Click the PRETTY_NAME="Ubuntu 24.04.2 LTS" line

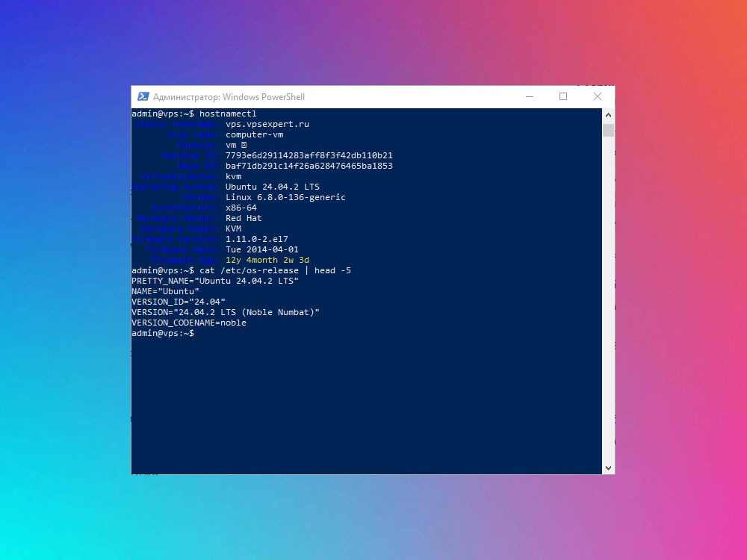[x=215, y=281]
